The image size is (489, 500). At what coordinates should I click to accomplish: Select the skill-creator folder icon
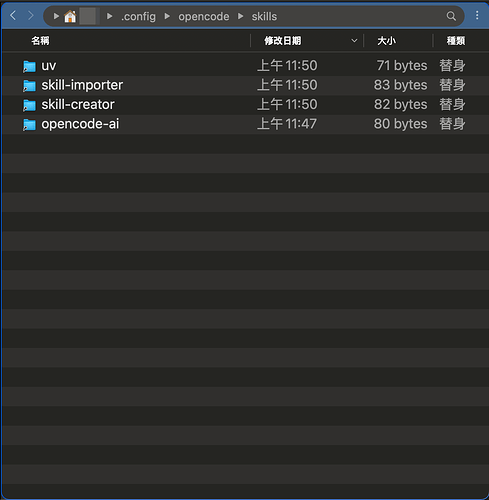pos(29,105)
